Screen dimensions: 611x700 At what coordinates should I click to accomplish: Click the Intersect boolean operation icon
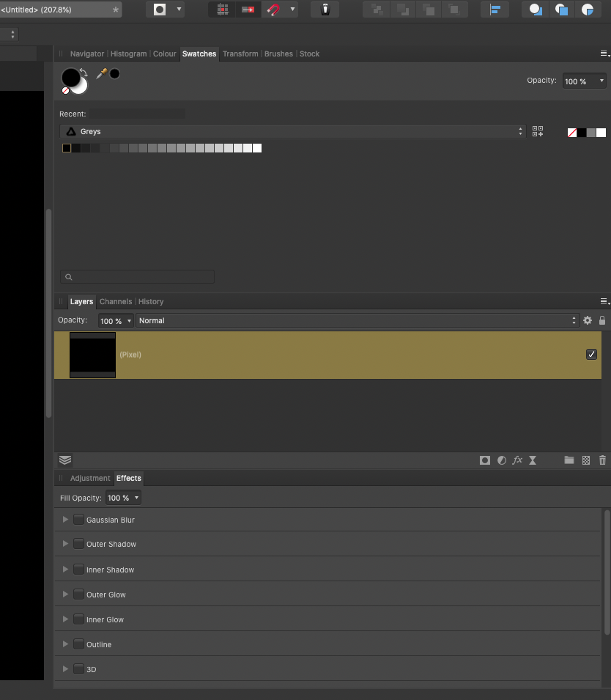click(588, 10)
